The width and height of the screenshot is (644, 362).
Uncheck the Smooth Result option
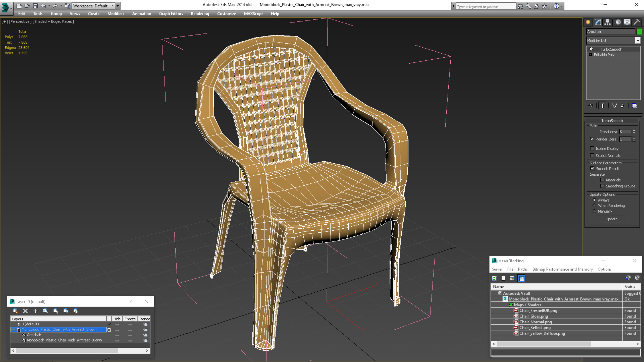(592, 169)
